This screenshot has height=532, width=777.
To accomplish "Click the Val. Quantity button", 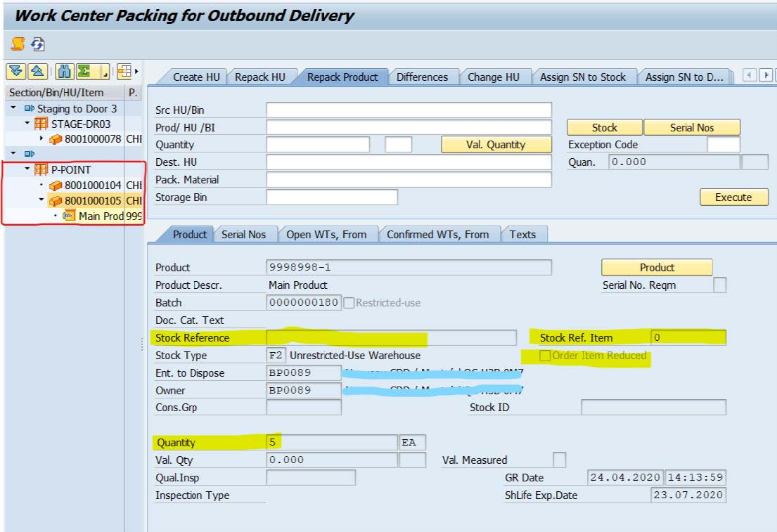I will 496,145.
